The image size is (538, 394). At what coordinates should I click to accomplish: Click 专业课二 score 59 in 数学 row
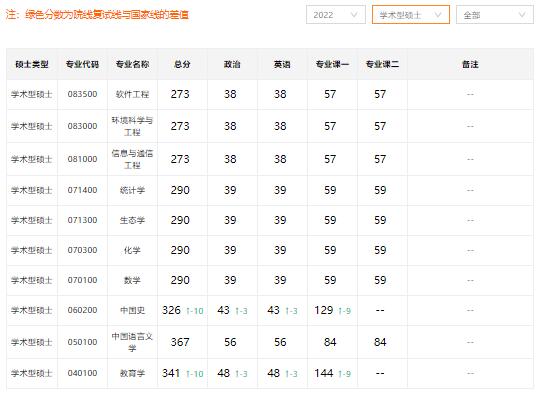coord(380,280)
